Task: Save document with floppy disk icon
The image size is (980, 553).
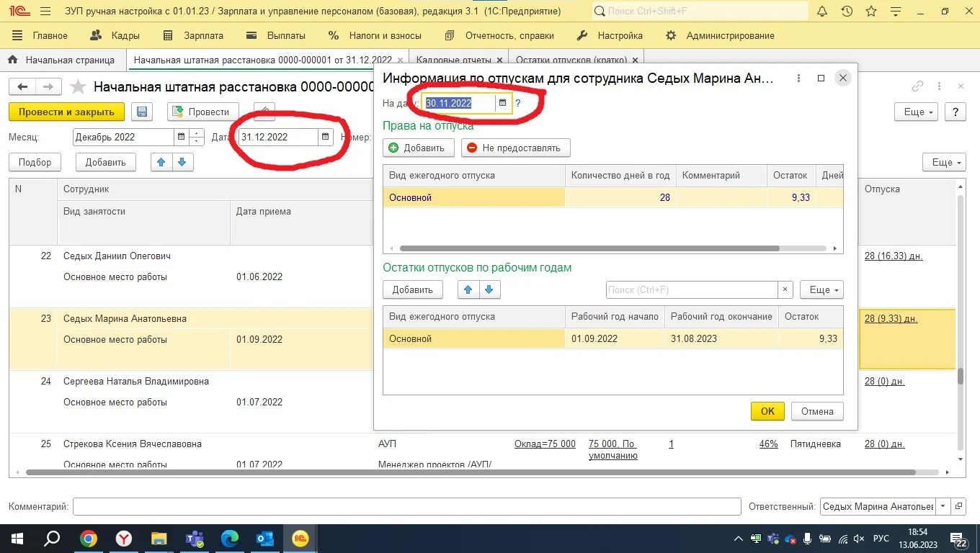Action: pyautogui.click(x=143, y=112)
